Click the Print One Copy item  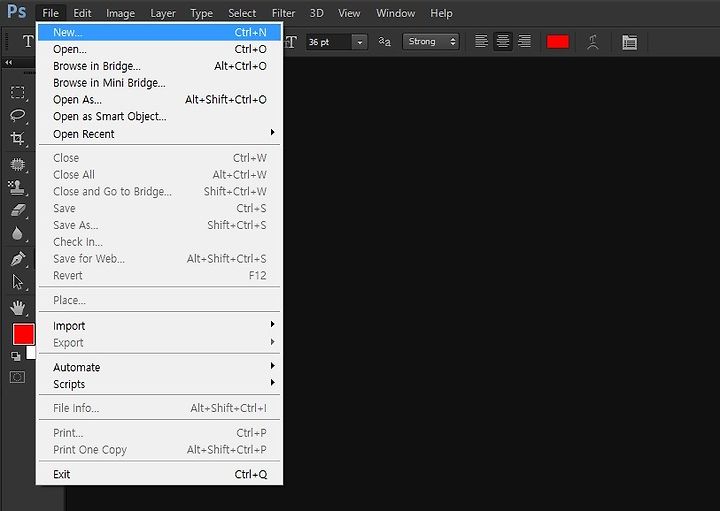click(159, 450)
